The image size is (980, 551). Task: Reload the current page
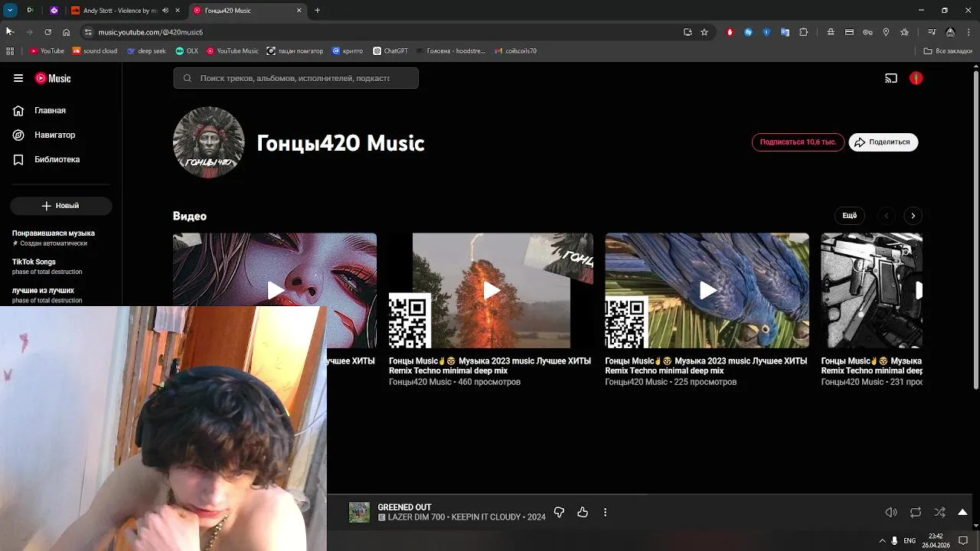coord(47,32)
